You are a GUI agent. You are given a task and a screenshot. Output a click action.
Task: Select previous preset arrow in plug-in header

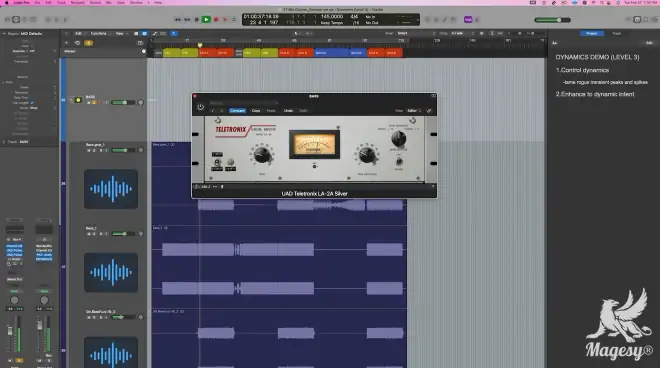[213, 111]
